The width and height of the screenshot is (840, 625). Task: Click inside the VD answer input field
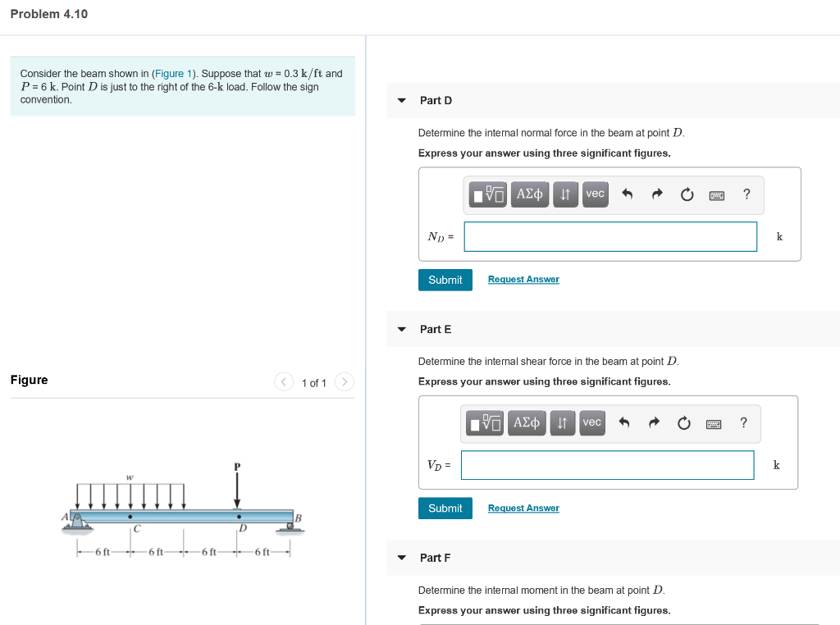pos(607,464)
